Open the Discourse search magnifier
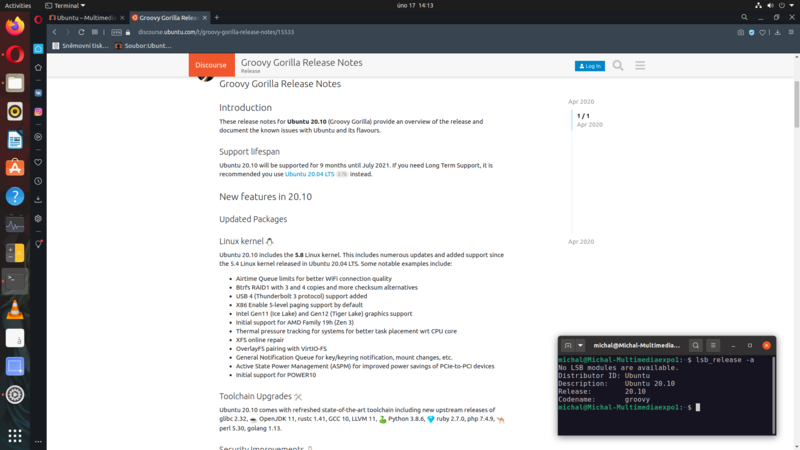This screenshot has width=800, height=450. pos(618,65)
